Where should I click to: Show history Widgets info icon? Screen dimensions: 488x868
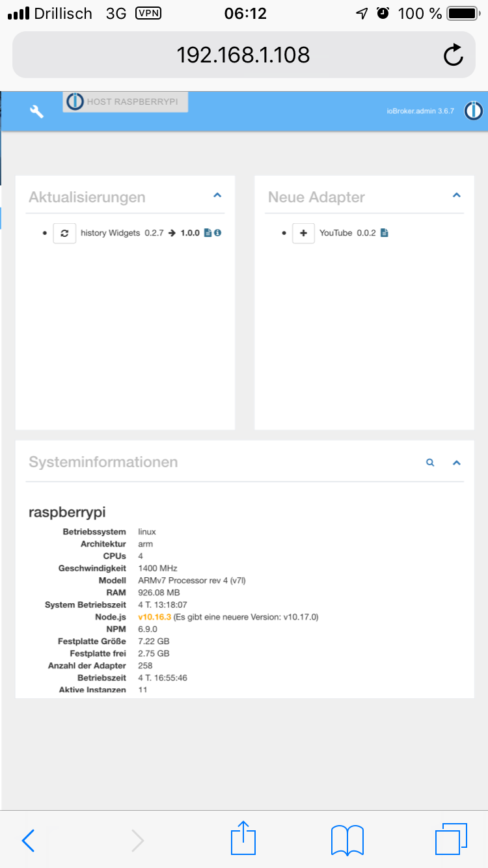click(x=218, y=233)
